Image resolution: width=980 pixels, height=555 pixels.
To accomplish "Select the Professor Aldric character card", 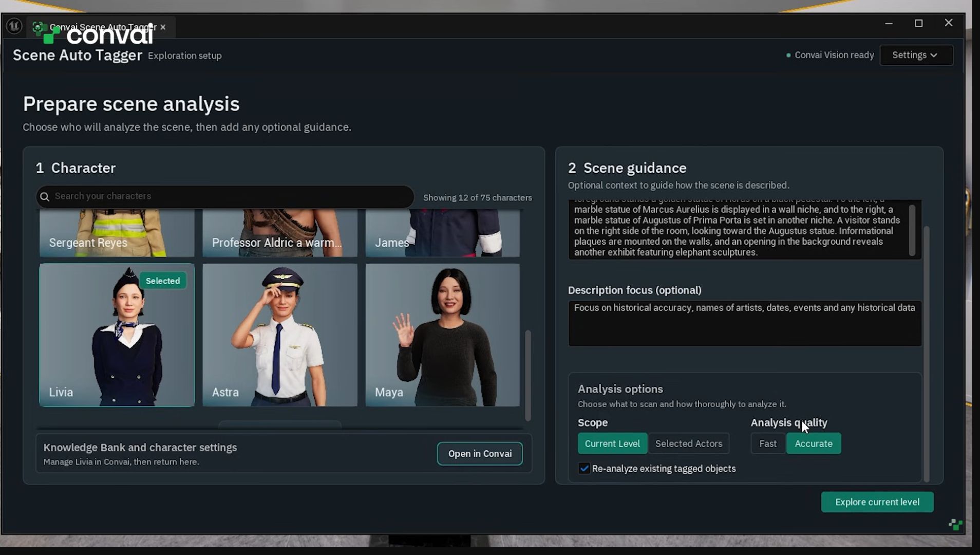I will (280, 233).
